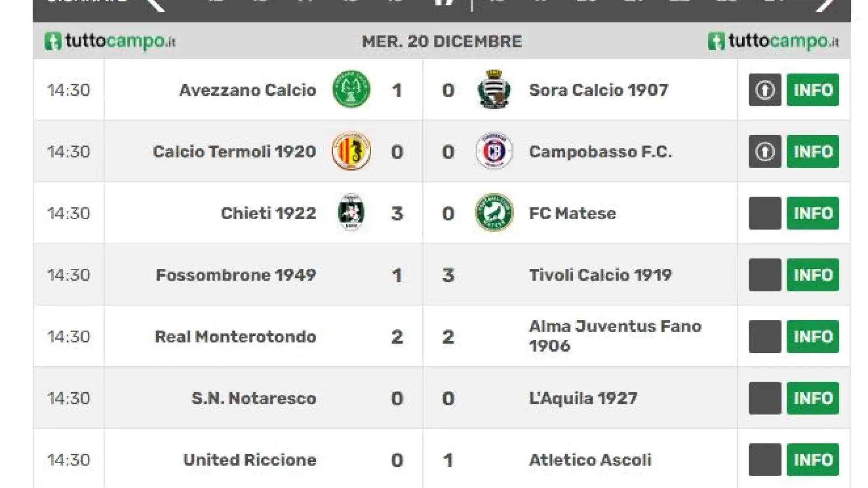Open INFO for Fossombrone vs Tivoli match
This screenshot has height=488, width=868.
tap(813, 275)
